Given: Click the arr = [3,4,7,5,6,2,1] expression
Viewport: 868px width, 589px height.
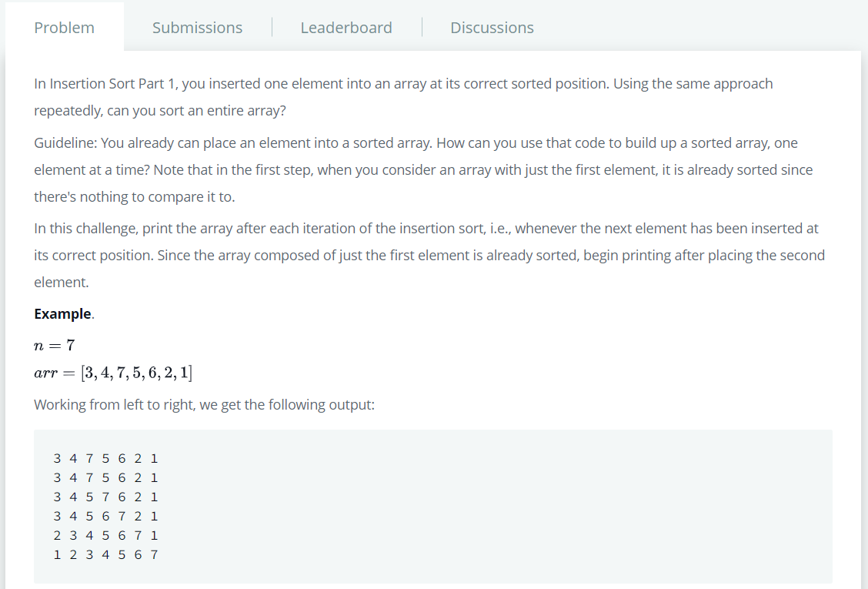Looking at the screenshot, I should tap(113, 373).
